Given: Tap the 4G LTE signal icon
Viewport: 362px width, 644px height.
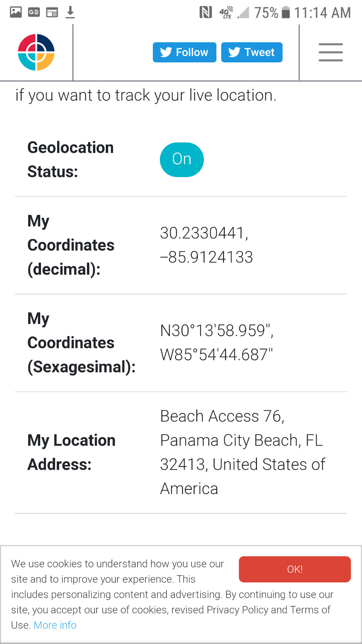Looking at the screenshot, I should (226, 12).
